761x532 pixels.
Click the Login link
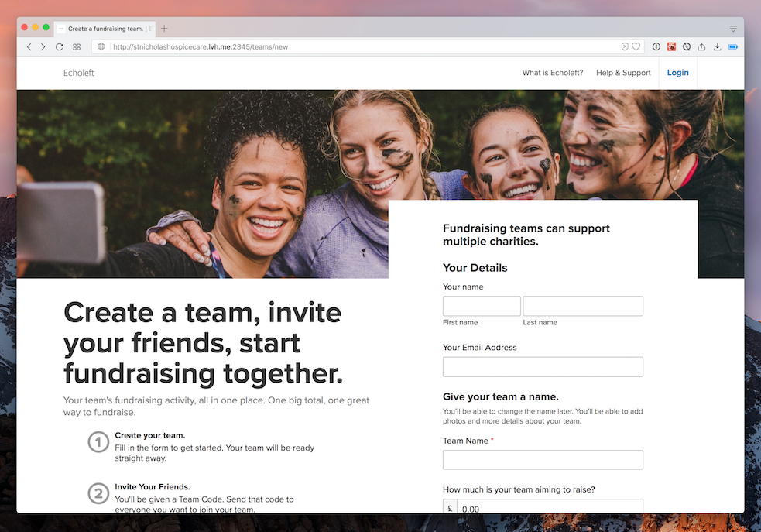click(677, 72)
